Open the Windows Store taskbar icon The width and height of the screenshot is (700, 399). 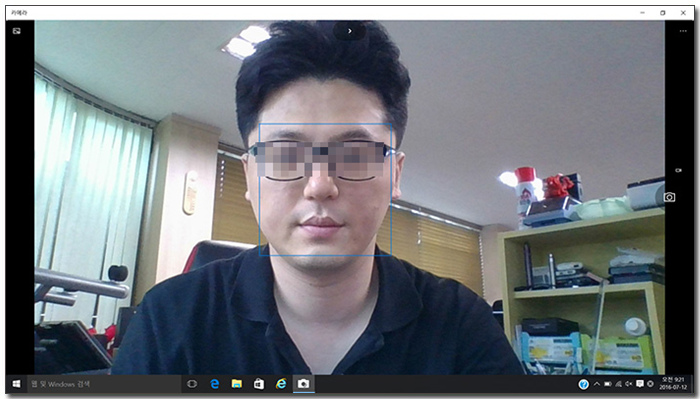pyautogui.click(x=259, y=384)
